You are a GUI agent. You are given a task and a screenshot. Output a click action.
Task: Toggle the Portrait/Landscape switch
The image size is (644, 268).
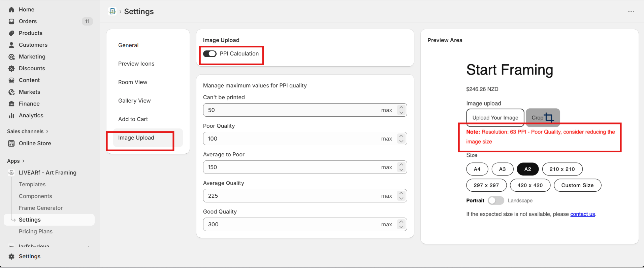496,201
